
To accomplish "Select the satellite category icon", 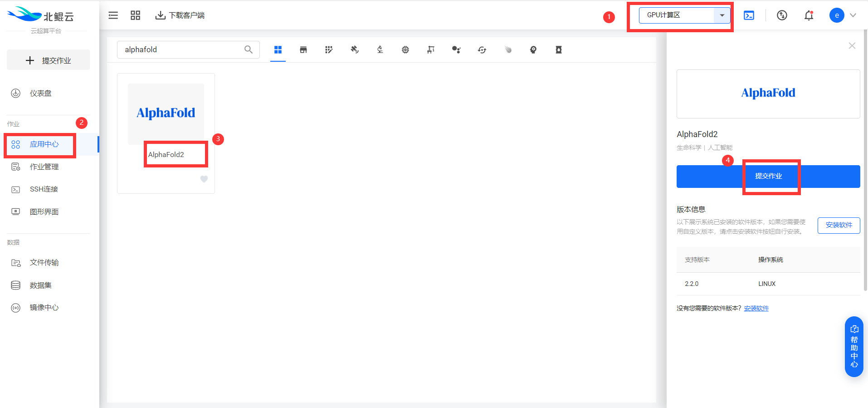I will point(355,49).
